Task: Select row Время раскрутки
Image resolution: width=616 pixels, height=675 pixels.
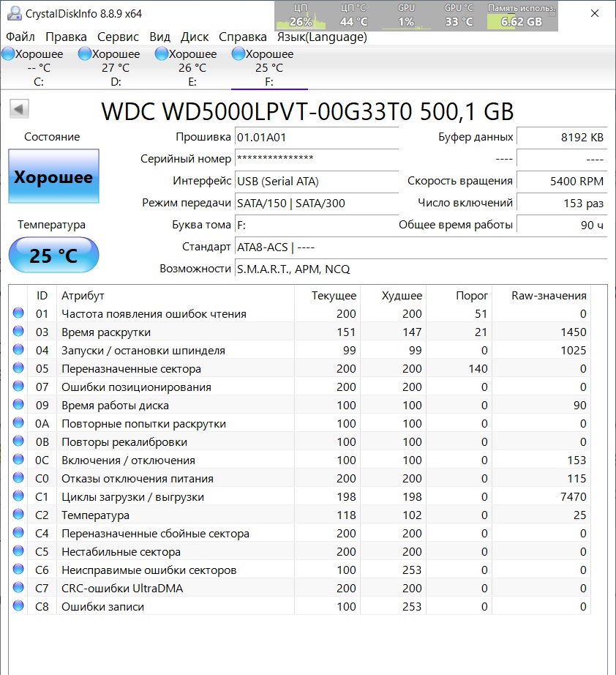Action: point(300,332)
